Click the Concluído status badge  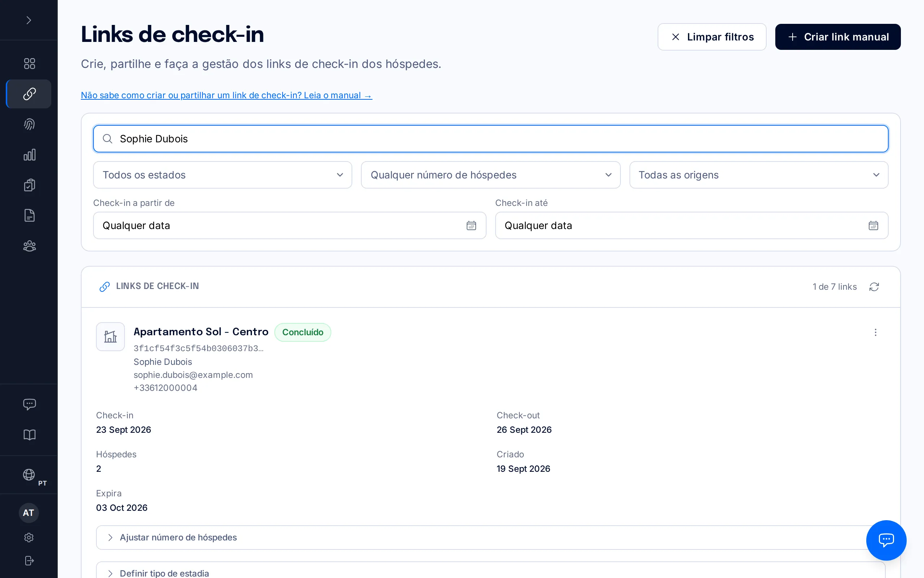(303, 332)
